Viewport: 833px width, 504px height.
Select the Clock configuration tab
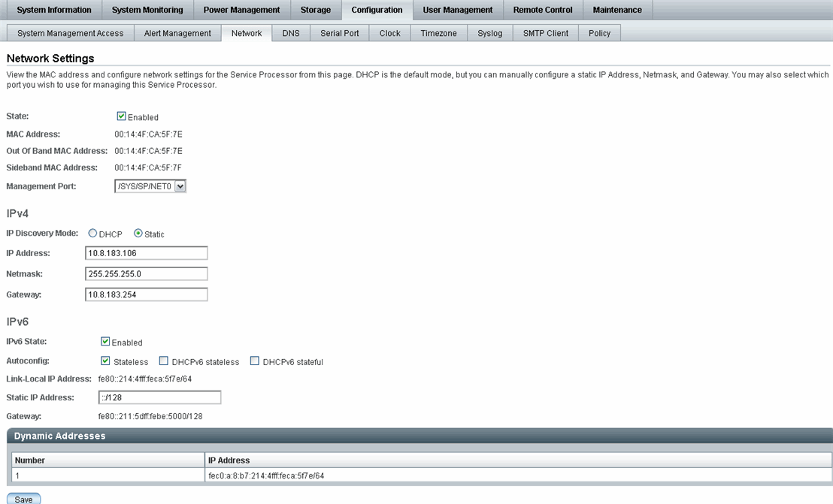tap(389, 33)
